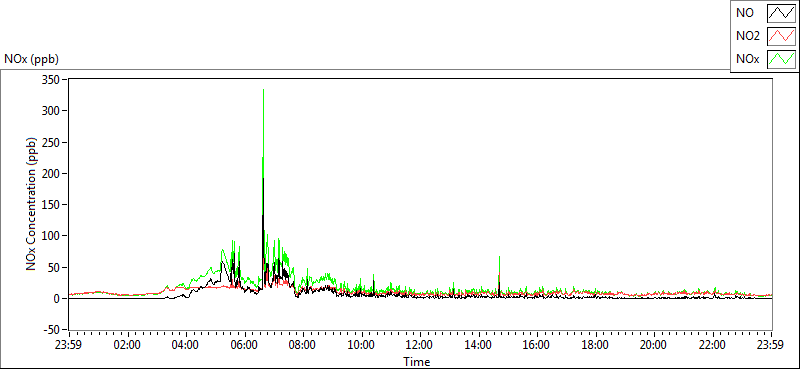Click the leftmost 23:59 time label
The width and height of the screenshot is (800, 369).
(x=68, y=344)
